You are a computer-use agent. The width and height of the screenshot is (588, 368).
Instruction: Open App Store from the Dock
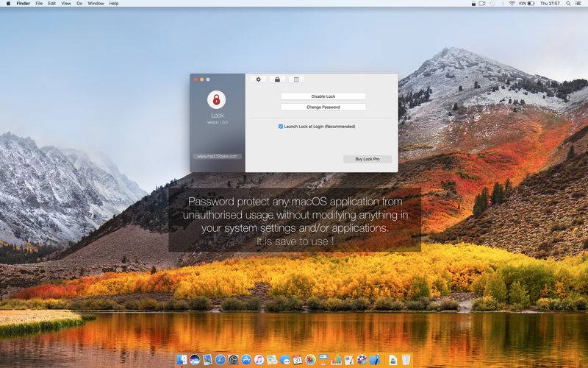[x=246, y=359]
